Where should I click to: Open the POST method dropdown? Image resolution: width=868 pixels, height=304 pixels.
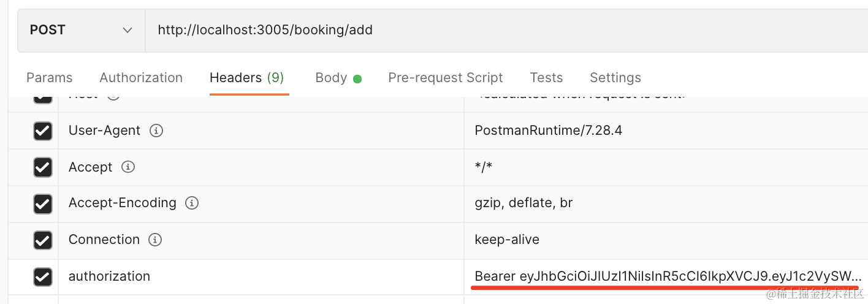tap(81, 30)
